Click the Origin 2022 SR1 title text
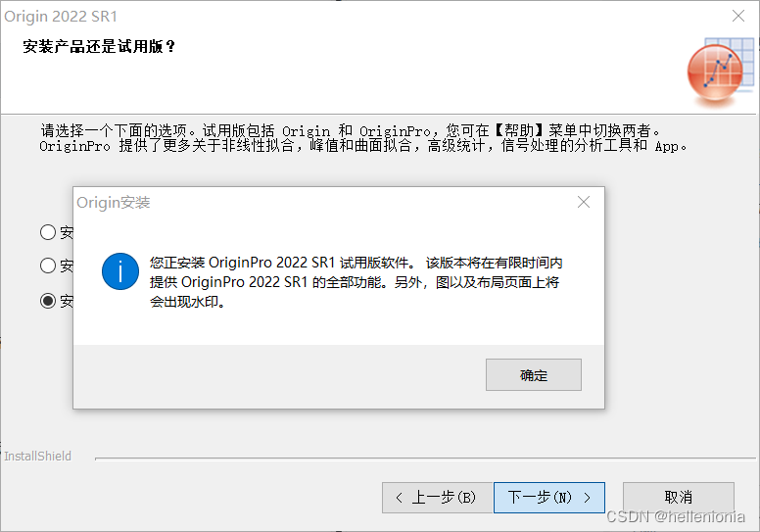Image resolution: width=760 pixels, height=532 pixels. (61, 16)
